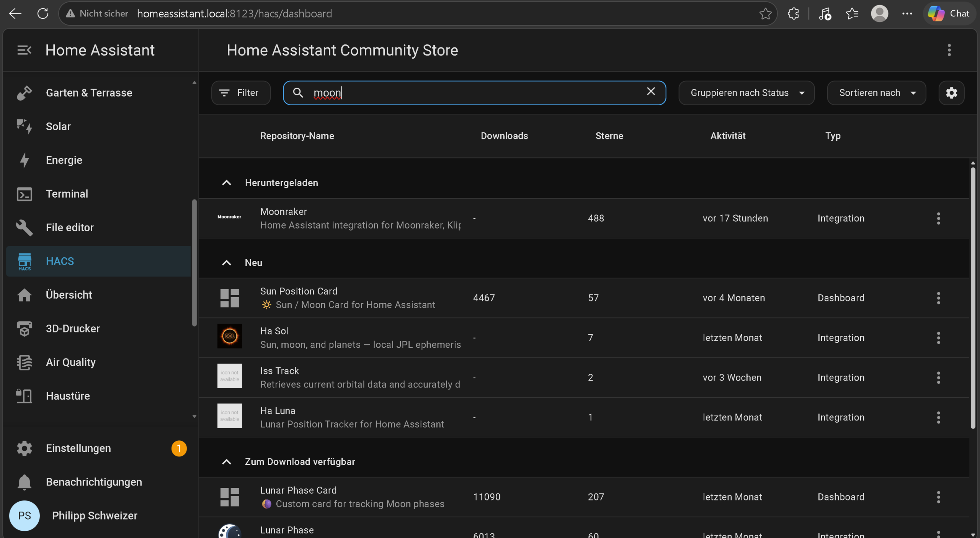Open the Solar dashboard in sidebar
This screenshot has width=980, height=538.
pyautogui.click(x=98, y=126)
